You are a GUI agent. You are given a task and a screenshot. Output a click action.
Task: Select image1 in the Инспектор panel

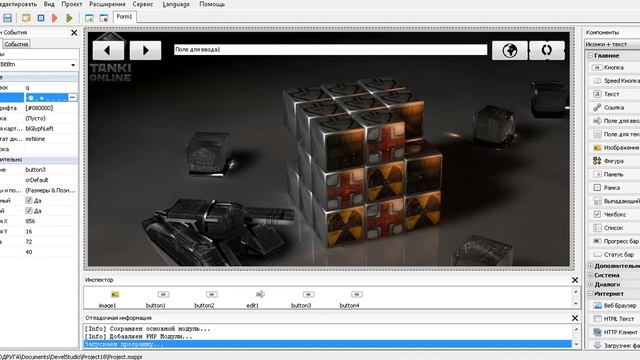pyautogui.click(x=107, y=299)
